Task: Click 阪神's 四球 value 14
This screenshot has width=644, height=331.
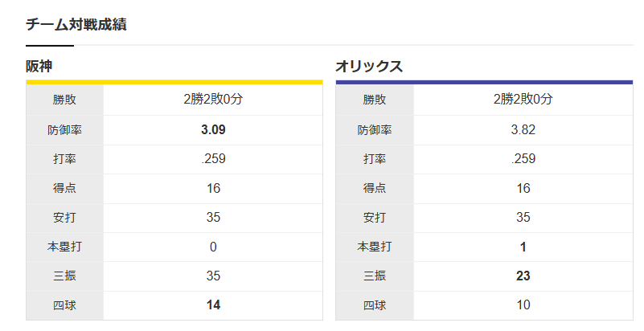Action: (x=213, y=305)
